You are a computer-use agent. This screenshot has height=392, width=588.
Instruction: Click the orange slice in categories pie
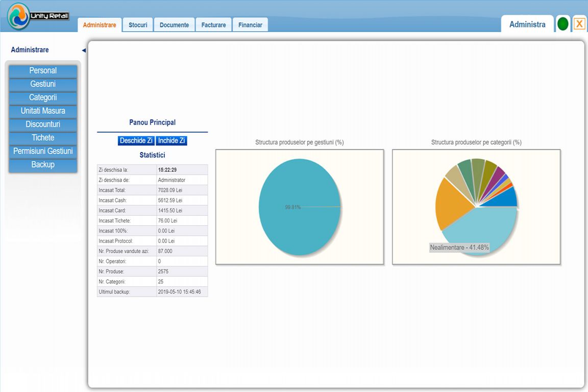point(452,205)
